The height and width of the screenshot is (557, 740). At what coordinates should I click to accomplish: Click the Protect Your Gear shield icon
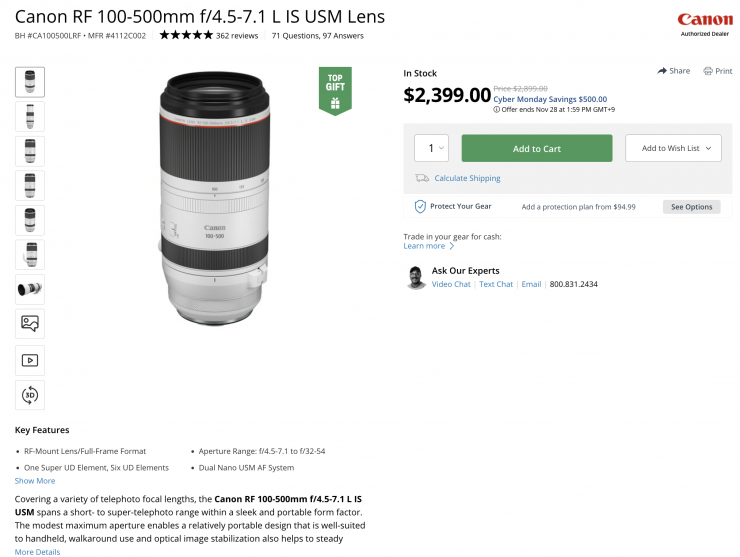click(x=421, y=206)
